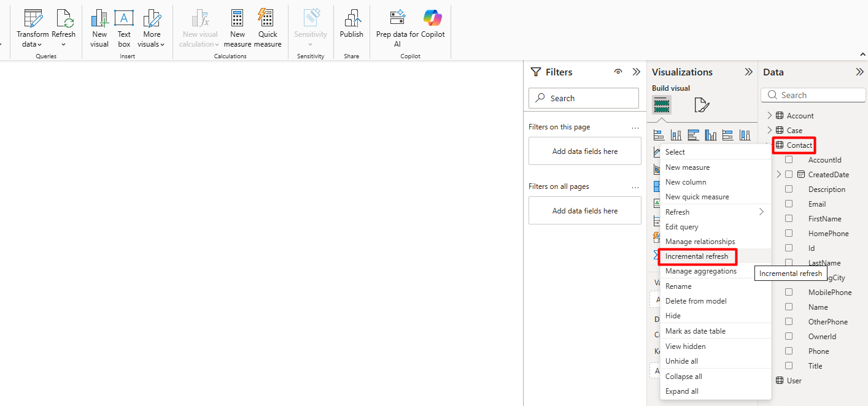Choose Incremental refresh from context menu
Screen dimensions: 868x406
[x=697, y=256]
